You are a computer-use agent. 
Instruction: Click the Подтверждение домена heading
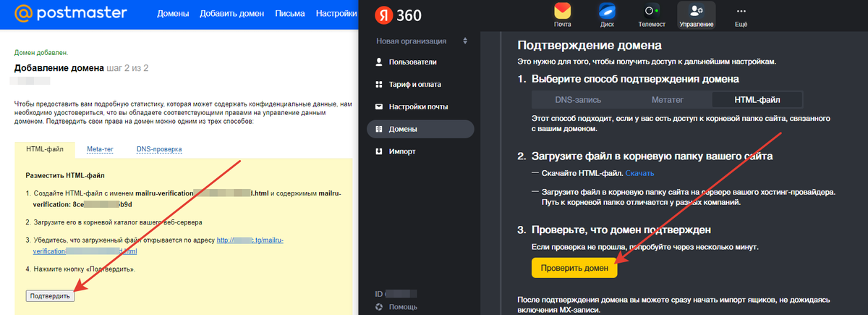[590, 46]
